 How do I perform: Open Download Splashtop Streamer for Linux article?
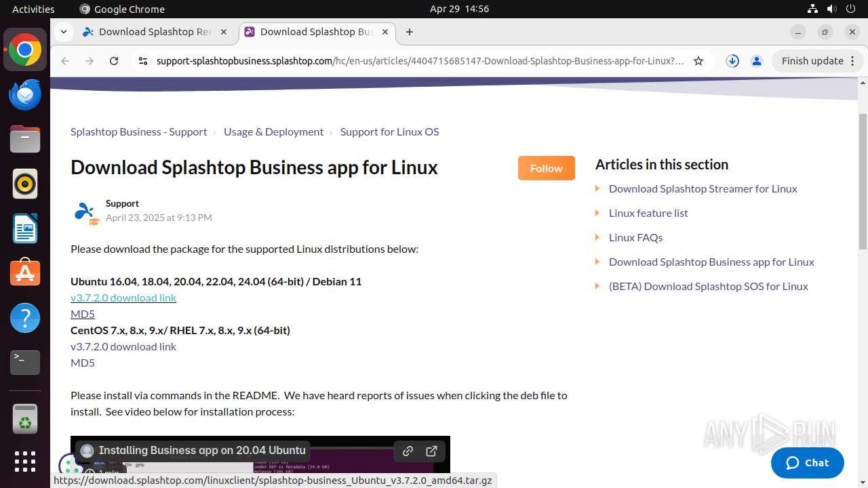point(703,188)
